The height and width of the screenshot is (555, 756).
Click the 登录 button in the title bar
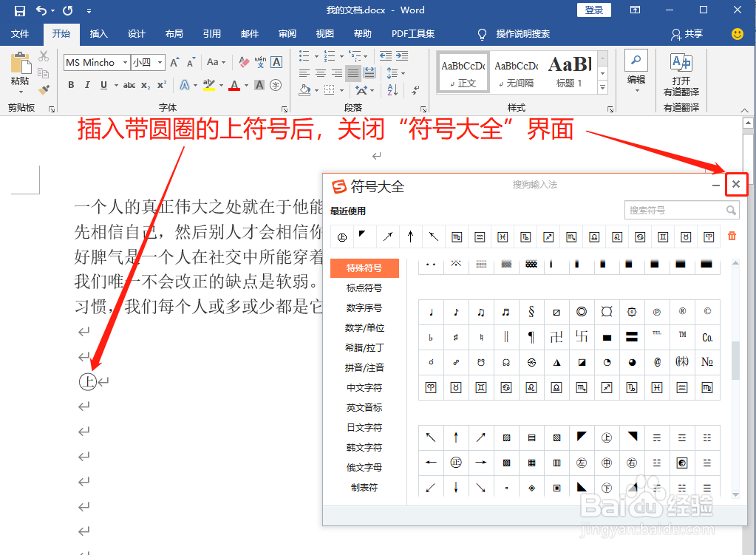tap(593, 10)
